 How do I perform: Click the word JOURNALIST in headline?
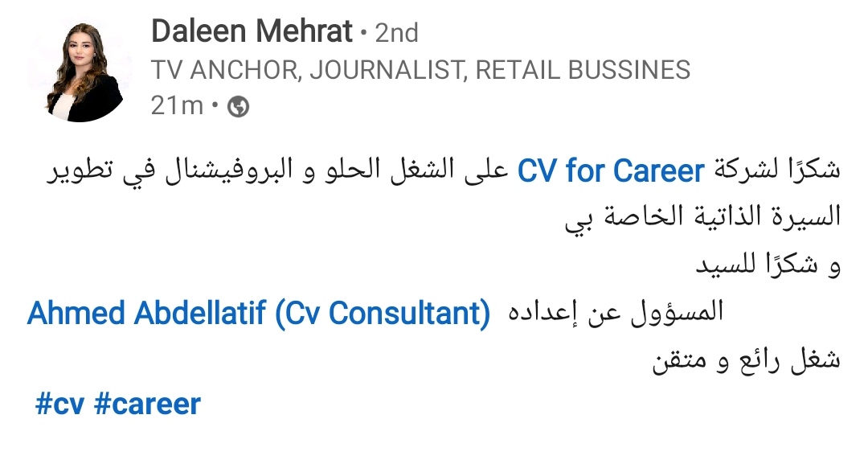coord(386,71)
